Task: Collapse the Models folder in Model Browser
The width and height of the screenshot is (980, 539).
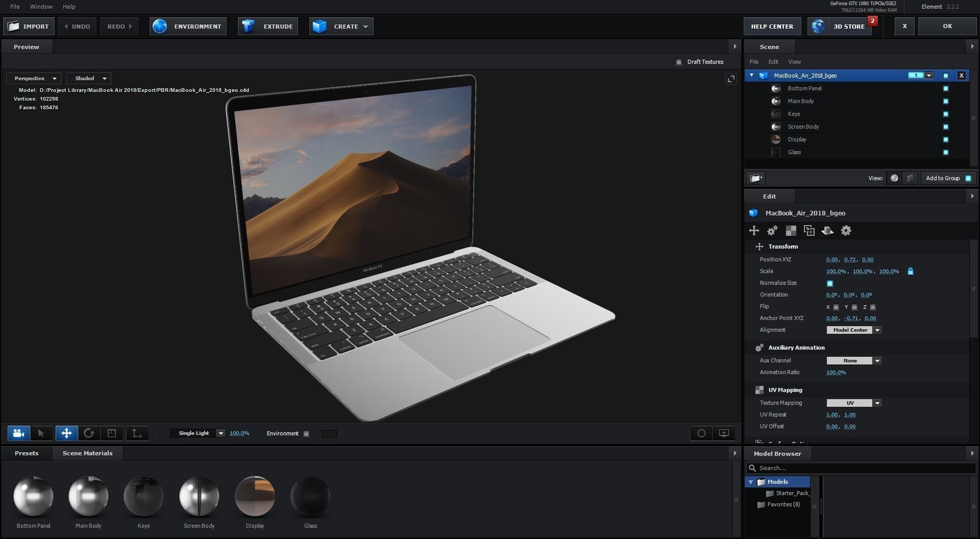Action: (x=751, y=482)
